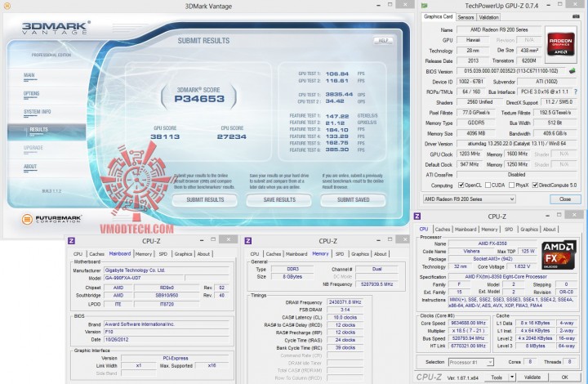Toggle the CUDA checkbox in GPU-Z
This screenshot has width=588, height=384.
click(488, 185)
